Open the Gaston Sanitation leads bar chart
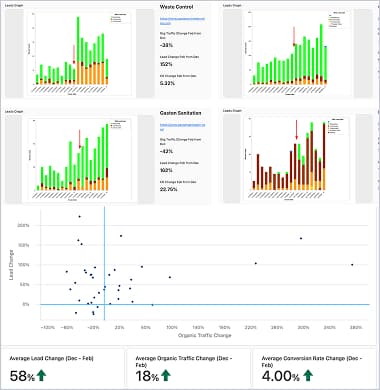 click(80, 159)
